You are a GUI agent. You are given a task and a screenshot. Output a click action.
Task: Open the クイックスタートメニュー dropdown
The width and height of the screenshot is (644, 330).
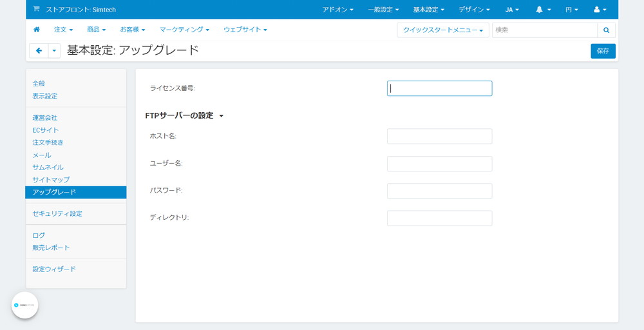443,30
